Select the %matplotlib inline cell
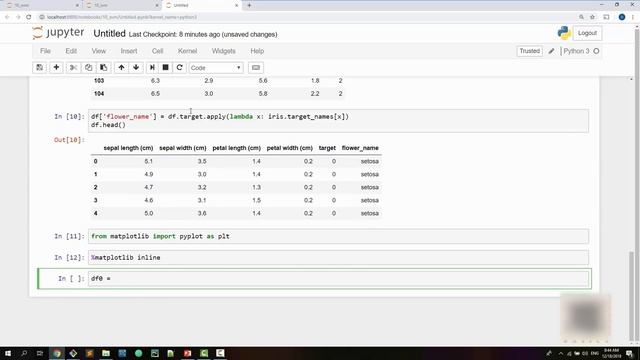640x360 pixels. [x=338, y=258]
